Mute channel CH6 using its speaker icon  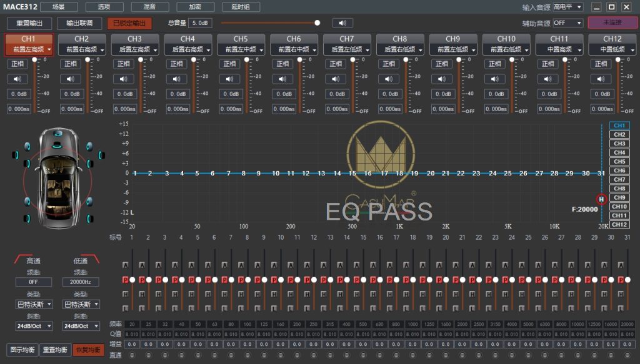(x=283, y=79)
